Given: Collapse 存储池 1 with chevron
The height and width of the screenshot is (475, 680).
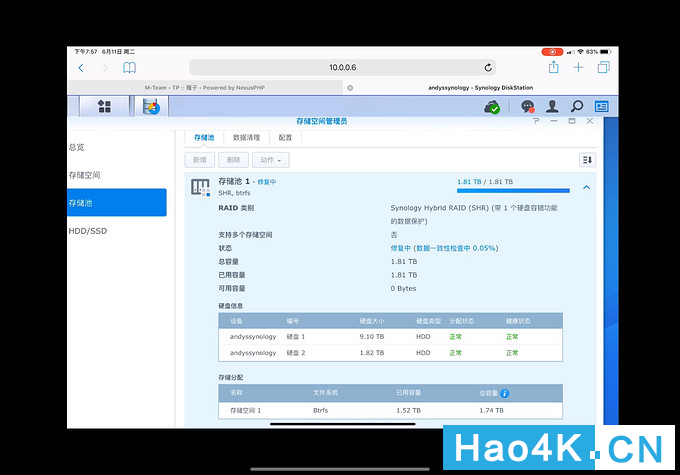Looking at the screenshot, I should tap(586, 187).
